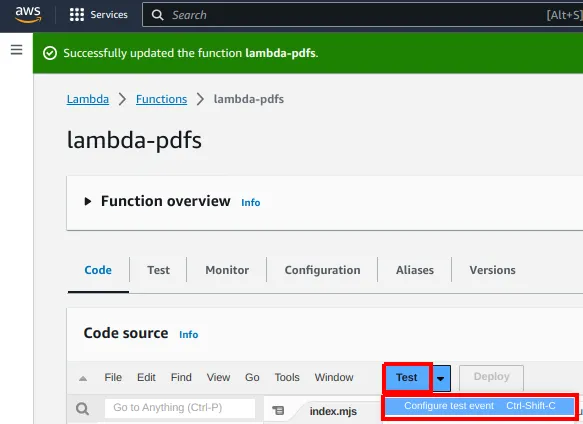Switch to the Configuration tab
Image resolution: width=583 pixels, height=424 pixels.
[322, 270]
